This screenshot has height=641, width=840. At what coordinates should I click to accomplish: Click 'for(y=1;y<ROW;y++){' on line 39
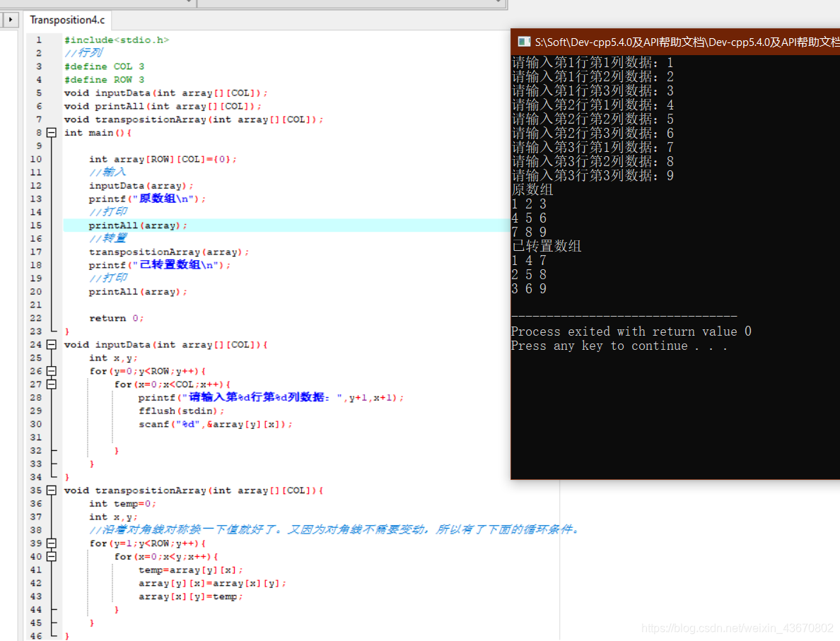147,543
